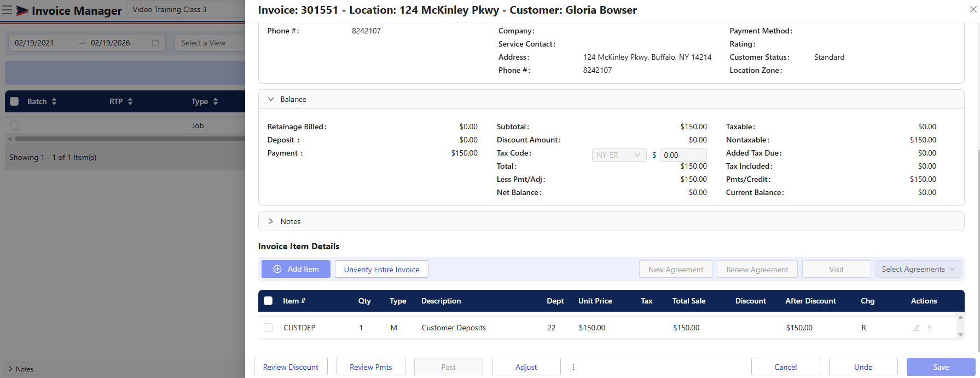The width and height of the screenshot is (980, 378).
Task: Switch to Video Training Class 3 tab
Action: click(x=170, y=9)
